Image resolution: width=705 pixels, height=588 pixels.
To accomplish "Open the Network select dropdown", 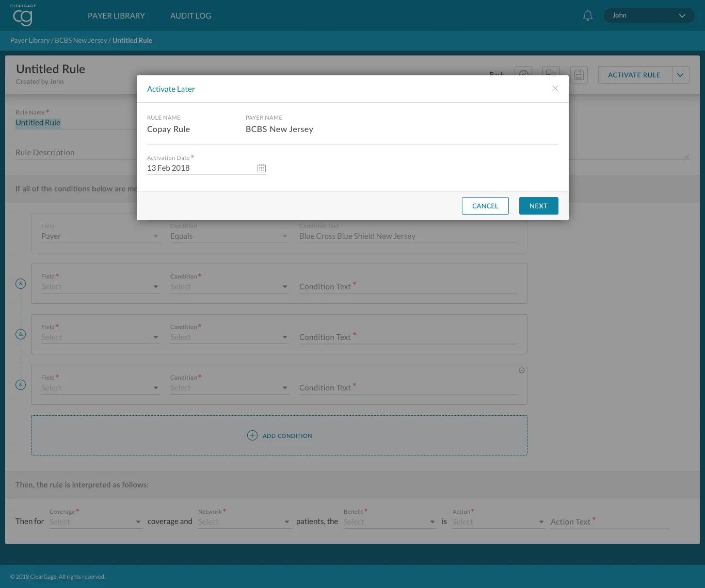I will pyautogui.click(x=245, y=522).
